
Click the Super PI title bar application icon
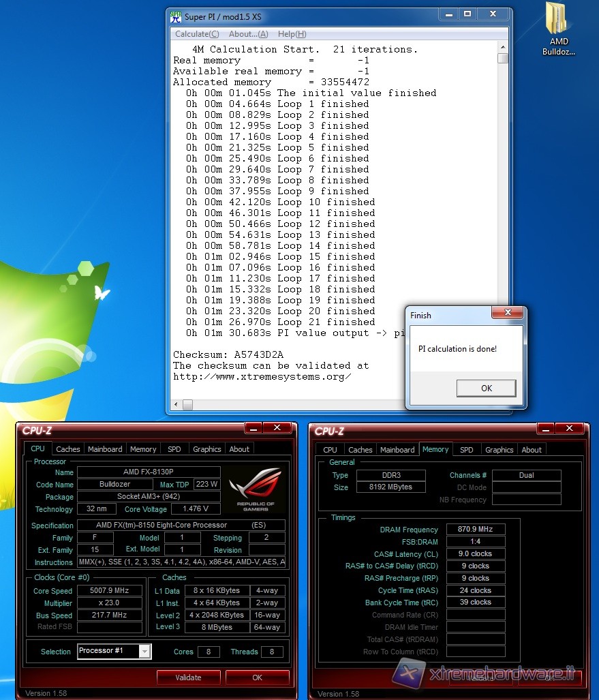[x=176, y=16]
